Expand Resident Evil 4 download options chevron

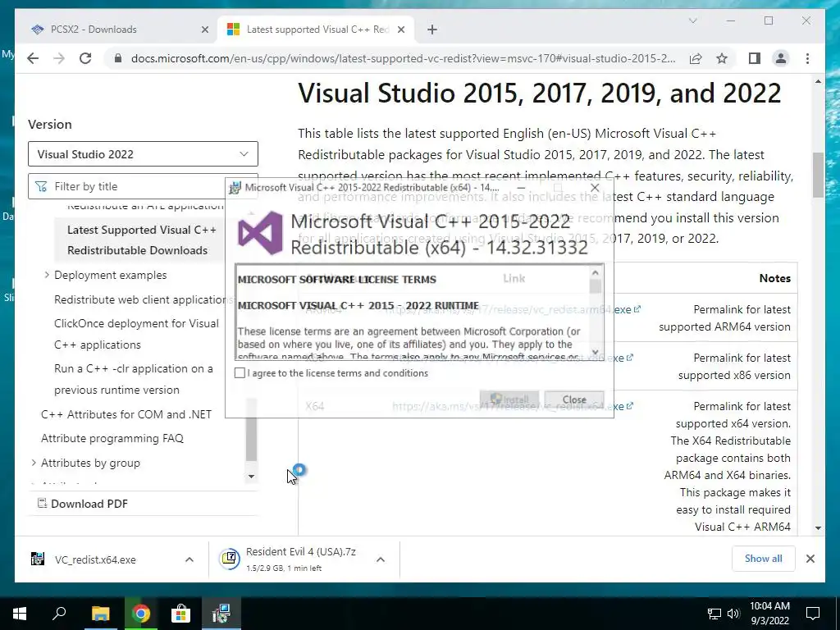tap(381, 559)
